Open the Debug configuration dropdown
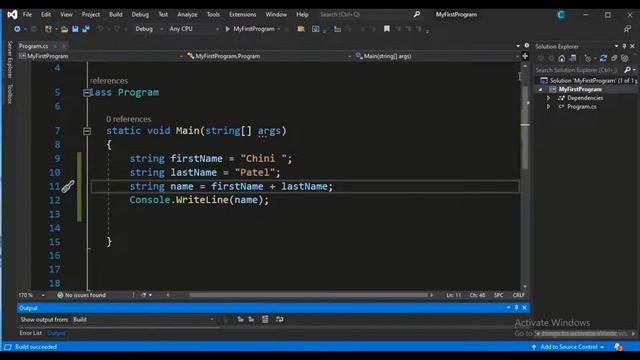Image resolution: width=640 pixels, height=360 pixels. point(149,29)
